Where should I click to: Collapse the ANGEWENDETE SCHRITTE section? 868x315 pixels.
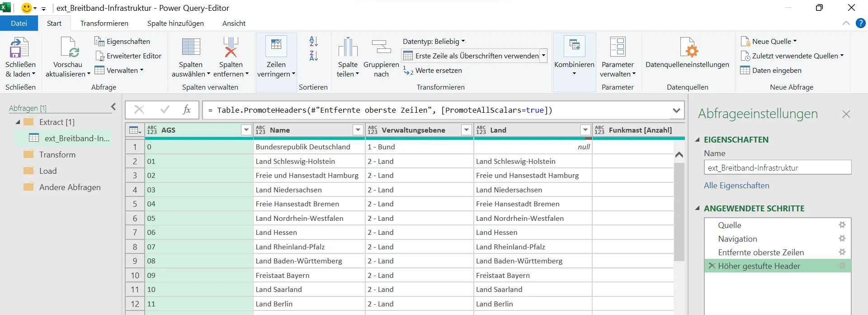(697, 208)
